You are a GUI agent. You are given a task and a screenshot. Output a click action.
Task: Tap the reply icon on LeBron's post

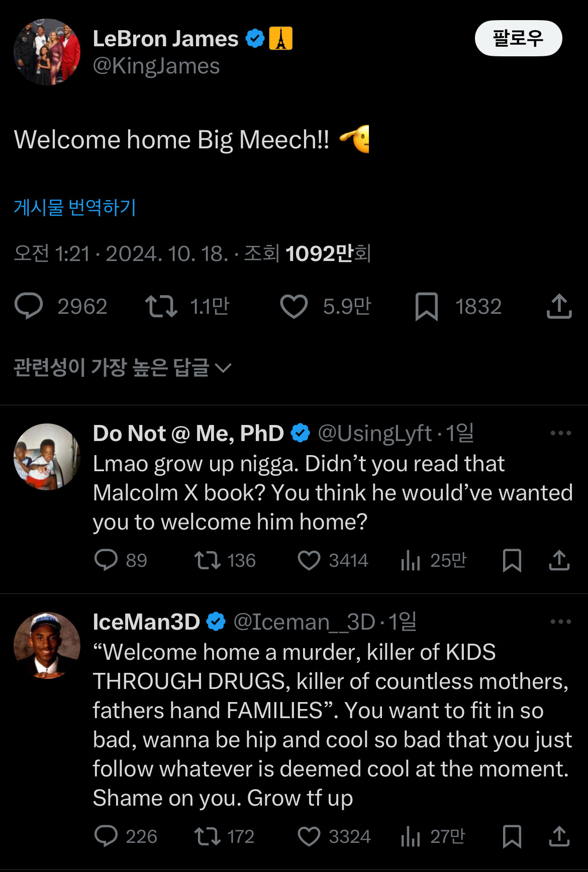tap(29, 306)
